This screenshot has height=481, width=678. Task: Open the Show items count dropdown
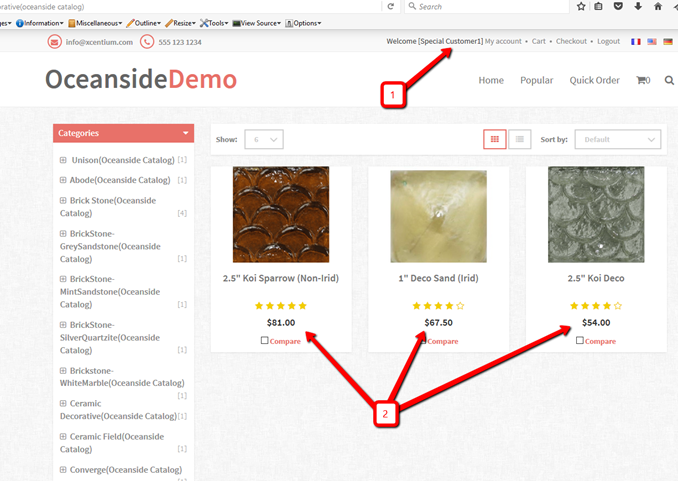(x=264, y=139)
